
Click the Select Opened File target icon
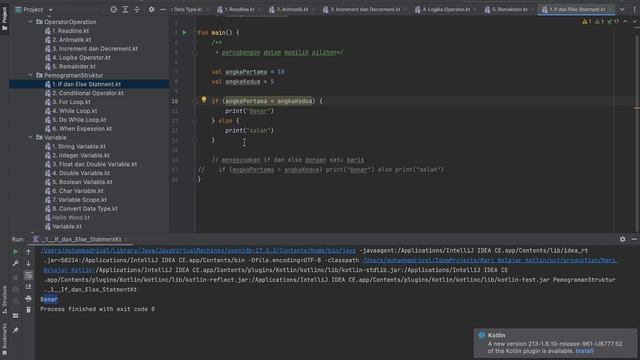(113, 9)
